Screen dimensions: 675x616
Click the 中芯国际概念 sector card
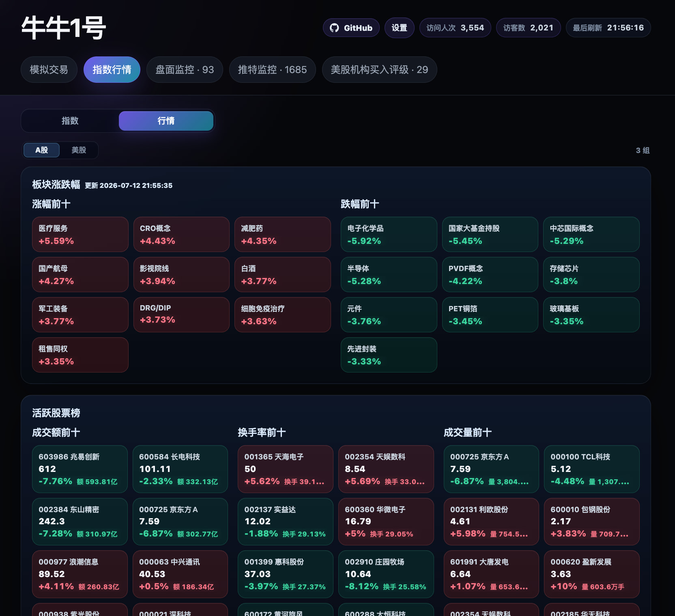[591, 234]
